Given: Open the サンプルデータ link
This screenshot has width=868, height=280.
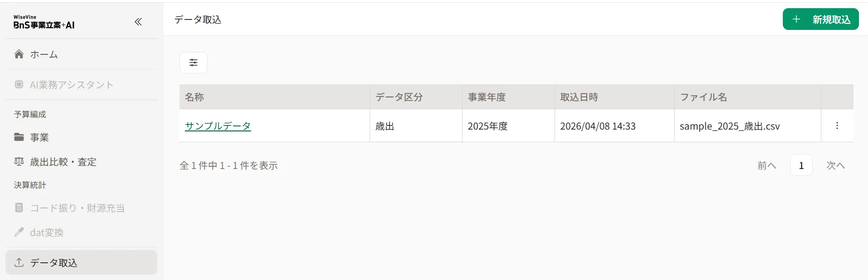Looking at the screenshot, I should point(218,126).
